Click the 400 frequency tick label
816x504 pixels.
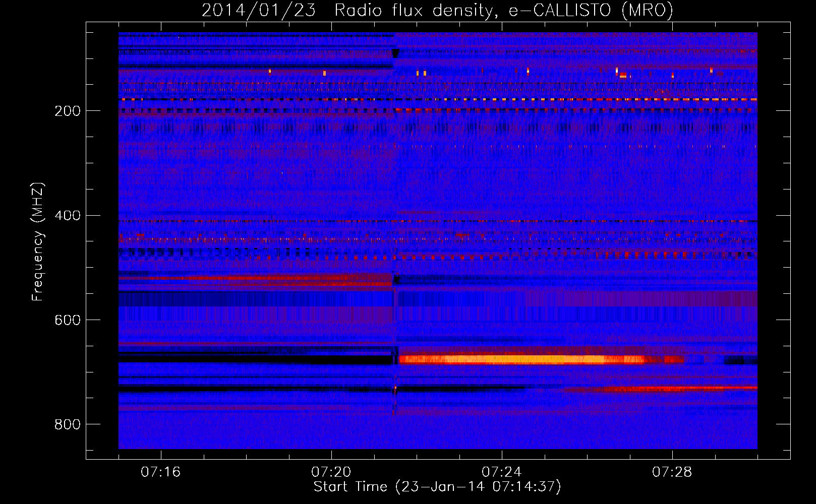pyautogui.click(x=67, y=216)
